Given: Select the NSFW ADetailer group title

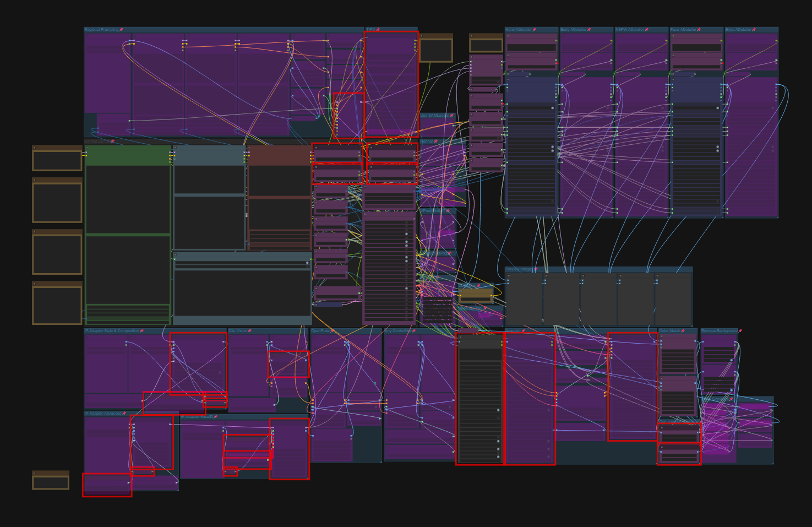Looking at the screenshot, I should tap(630, 30).
